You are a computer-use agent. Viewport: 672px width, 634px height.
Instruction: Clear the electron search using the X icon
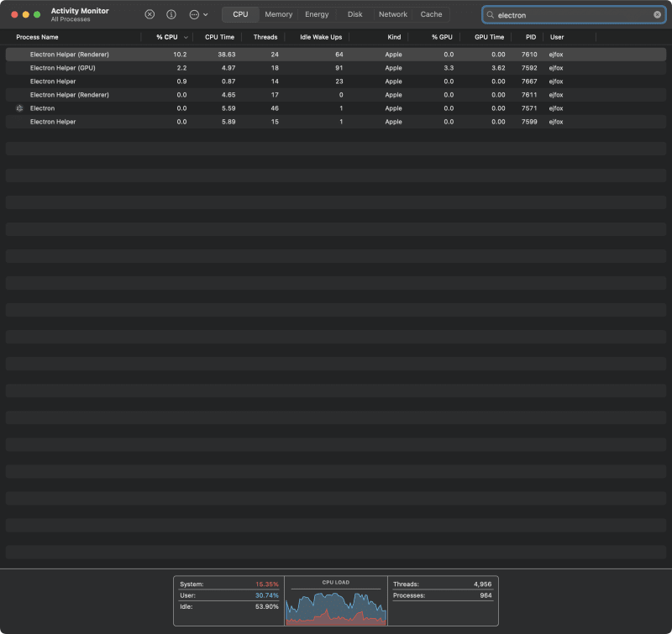coord(659,13)
